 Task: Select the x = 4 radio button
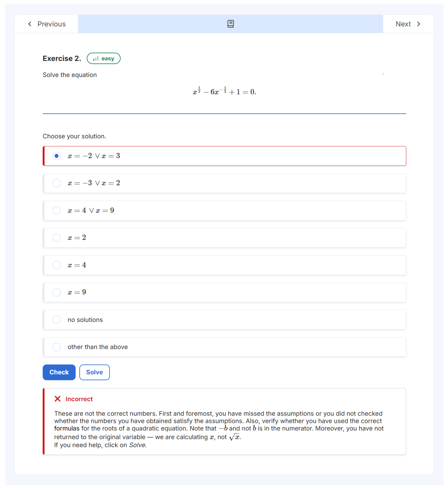pos(56,265)
